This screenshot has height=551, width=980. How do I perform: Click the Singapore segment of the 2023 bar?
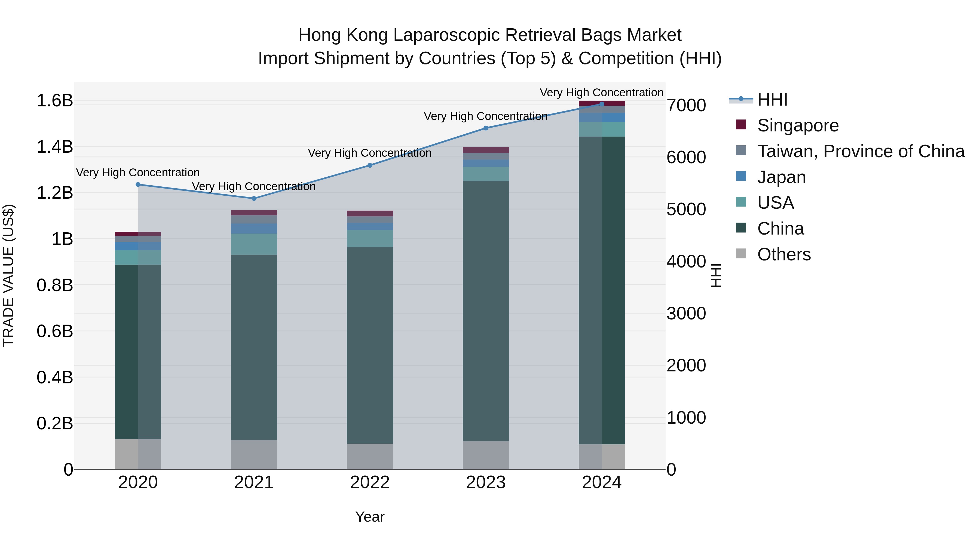pos(486,150)
